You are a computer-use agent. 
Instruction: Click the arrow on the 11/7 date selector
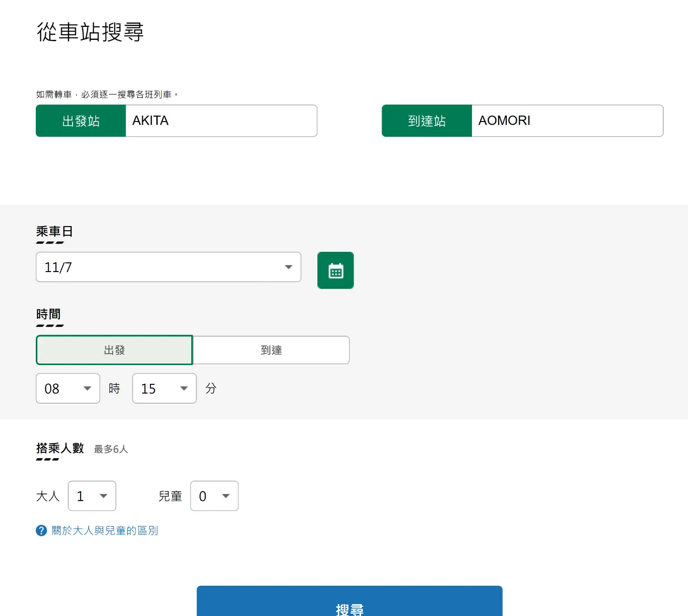pyautogui.click(x=288, y=267)
